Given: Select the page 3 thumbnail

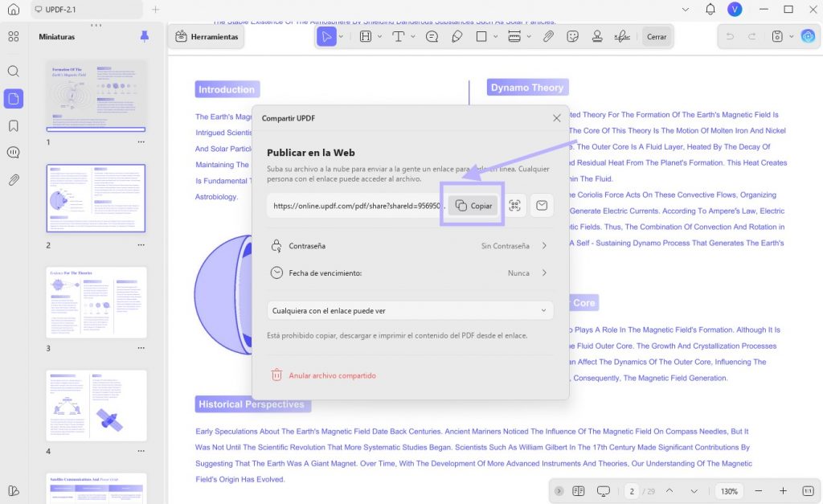Looking at the screenshot, I should tap(96, 302).
